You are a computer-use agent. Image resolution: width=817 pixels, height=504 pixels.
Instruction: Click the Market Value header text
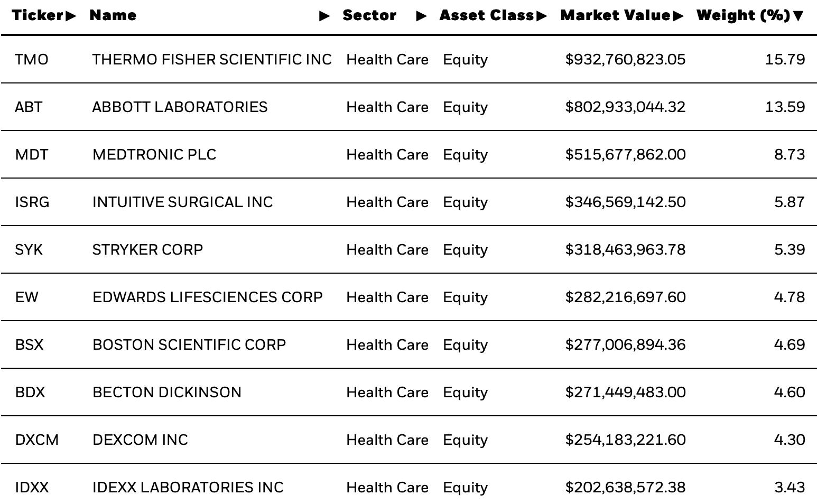point(616,15)
